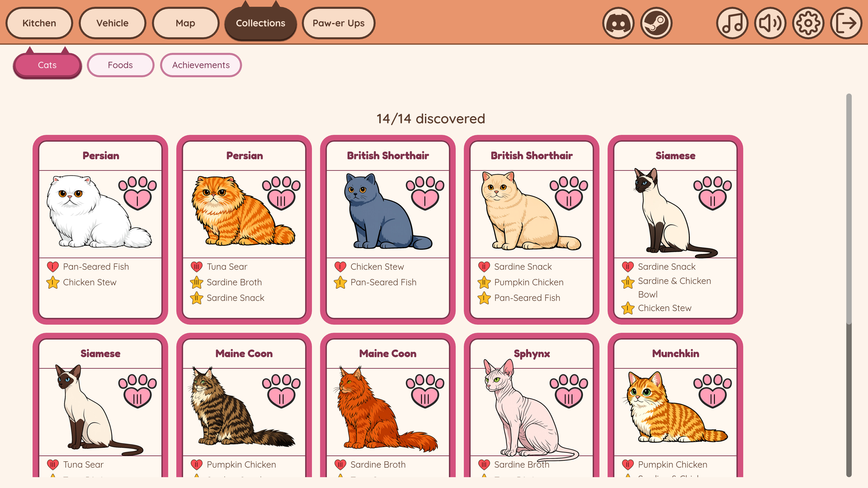This screenshot has height=488, width=868.
Task: Click 'Chicken Stew' on white Persian card
Action: [90, 282]
